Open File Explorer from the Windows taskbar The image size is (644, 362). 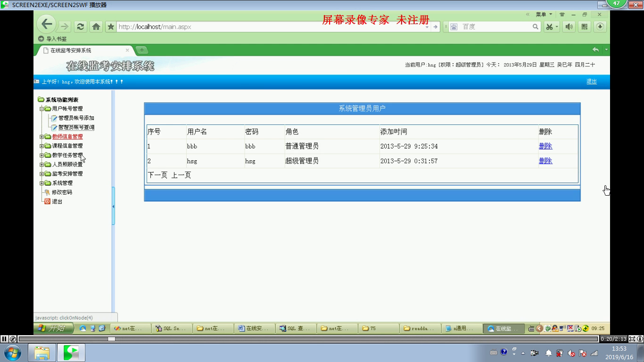[x=42, y=353]
